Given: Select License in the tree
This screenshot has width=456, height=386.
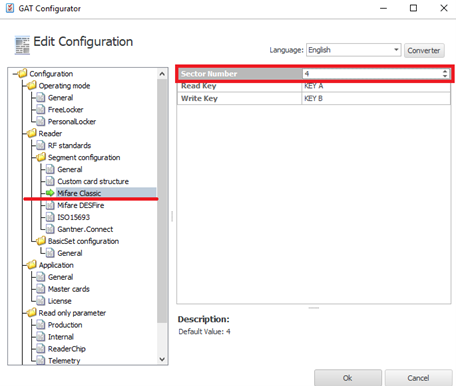Looking at the screenshot, I should tap(59, 301).
